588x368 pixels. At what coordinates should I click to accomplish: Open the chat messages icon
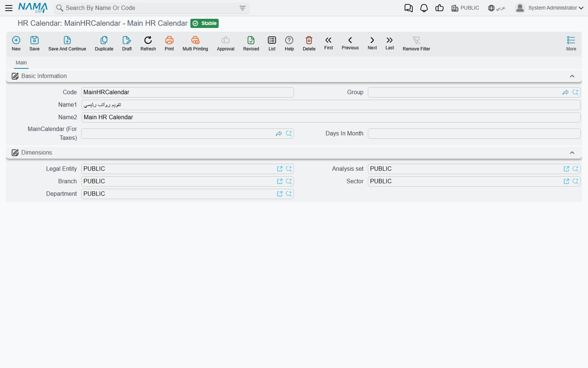tap(409, 8)
